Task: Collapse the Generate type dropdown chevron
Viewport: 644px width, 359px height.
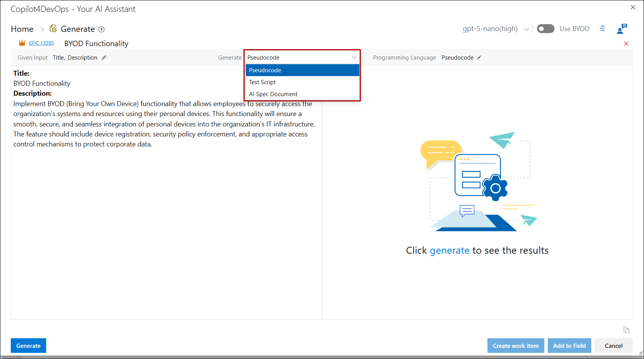Action: click(354, 57)
